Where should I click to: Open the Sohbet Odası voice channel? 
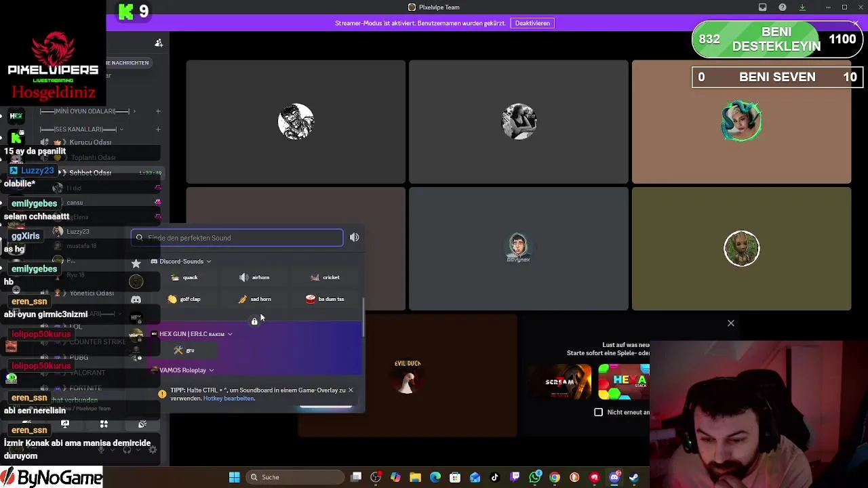click(90, 173)
